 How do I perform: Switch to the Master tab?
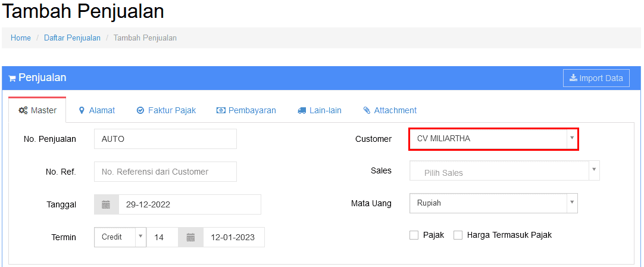(37, 110)
